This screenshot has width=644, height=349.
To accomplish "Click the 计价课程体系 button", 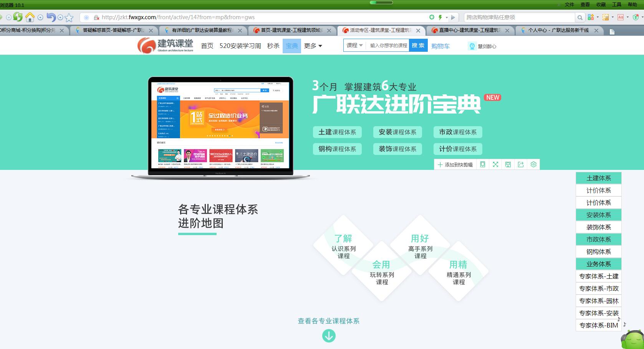I will 458,149.
